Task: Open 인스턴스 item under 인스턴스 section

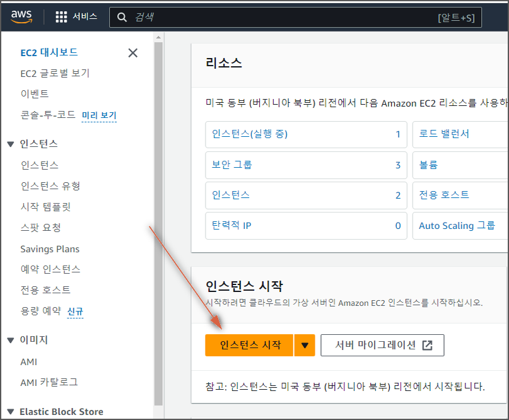Action: coord(40,165)
